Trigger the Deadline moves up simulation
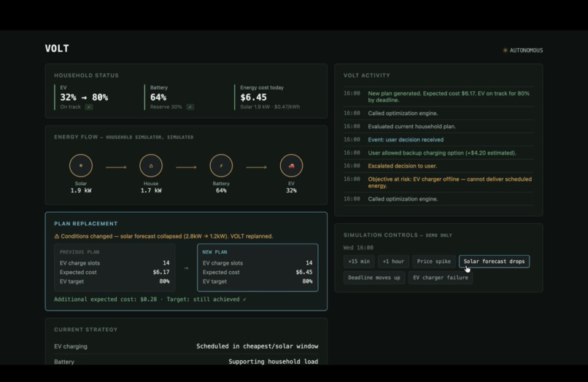 point(374,278)
